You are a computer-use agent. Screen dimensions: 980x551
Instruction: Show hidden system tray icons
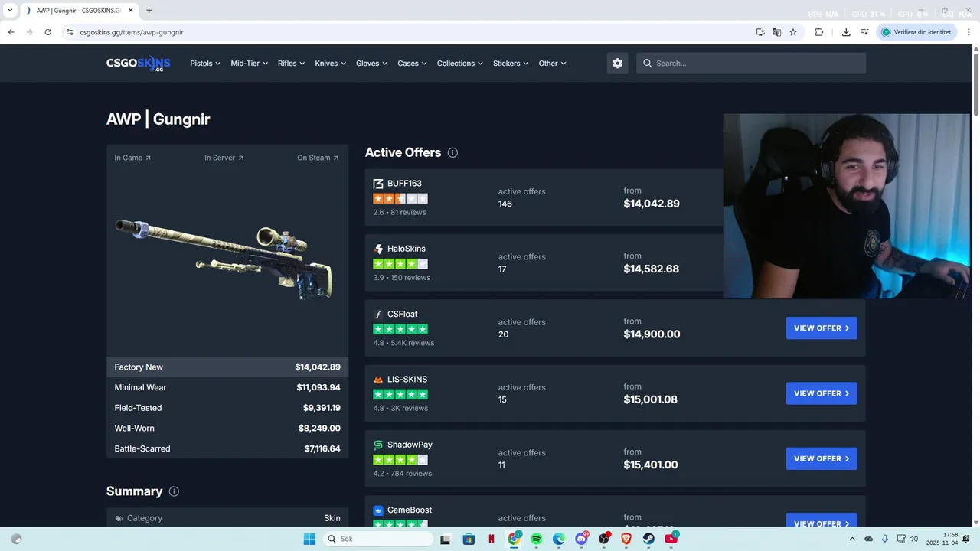pos(854,539)
